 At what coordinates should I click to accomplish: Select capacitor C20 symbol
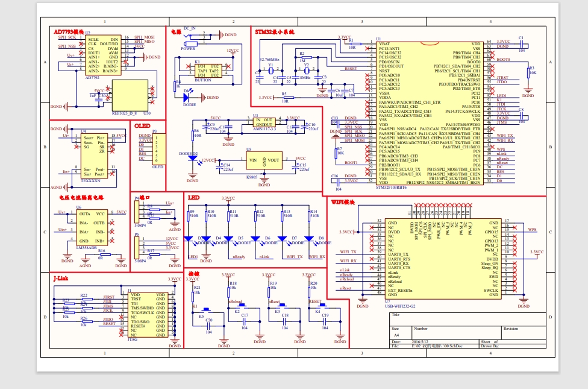(x=208, y=326)
